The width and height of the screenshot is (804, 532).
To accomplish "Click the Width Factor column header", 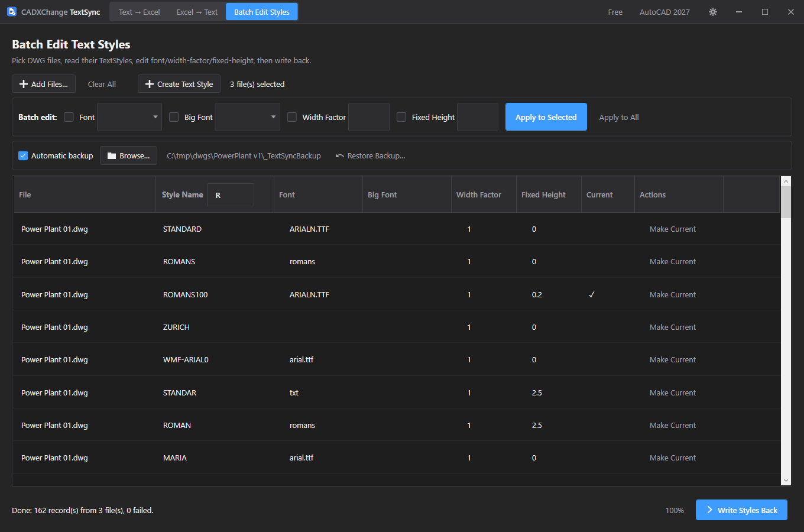I will point(484,194).
